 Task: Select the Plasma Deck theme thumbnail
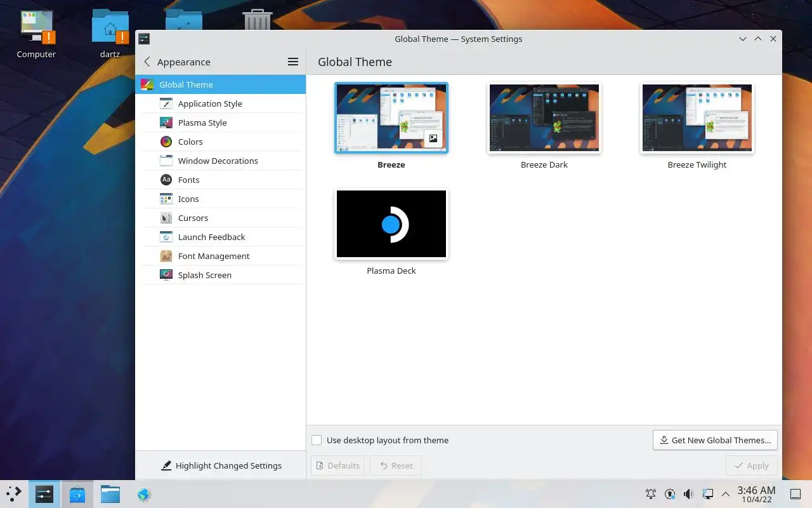pos(391,224)
